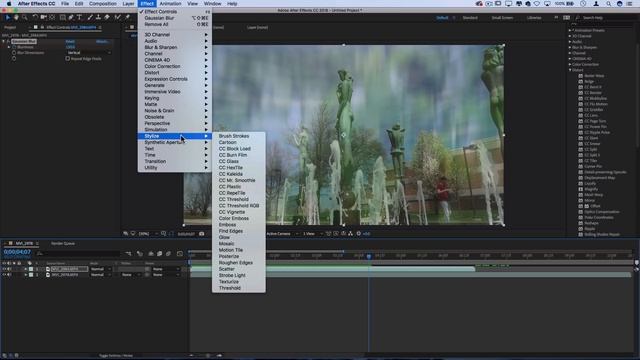Screen dimensions: 640x360
Task: Select the Rectangle shape tool
Action: tap(62, 18)
